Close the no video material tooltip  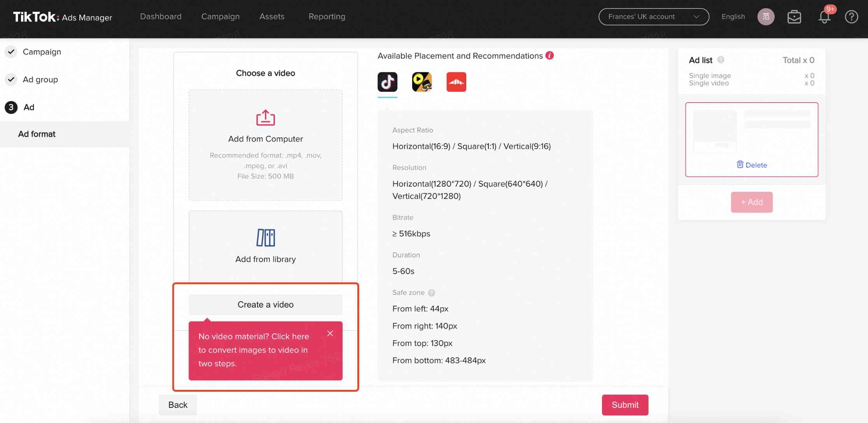(x=331, y=333)
